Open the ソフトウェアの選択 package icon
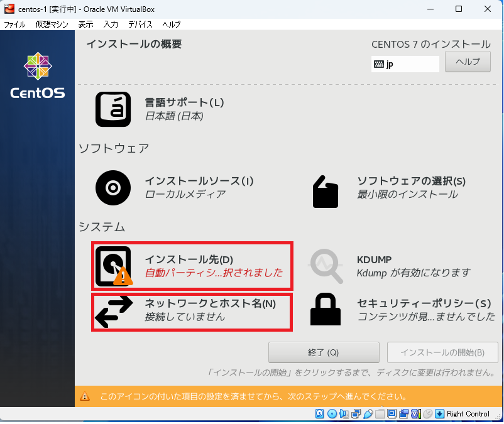The width and height of the screenshot is (504, 424). [326, 192]
